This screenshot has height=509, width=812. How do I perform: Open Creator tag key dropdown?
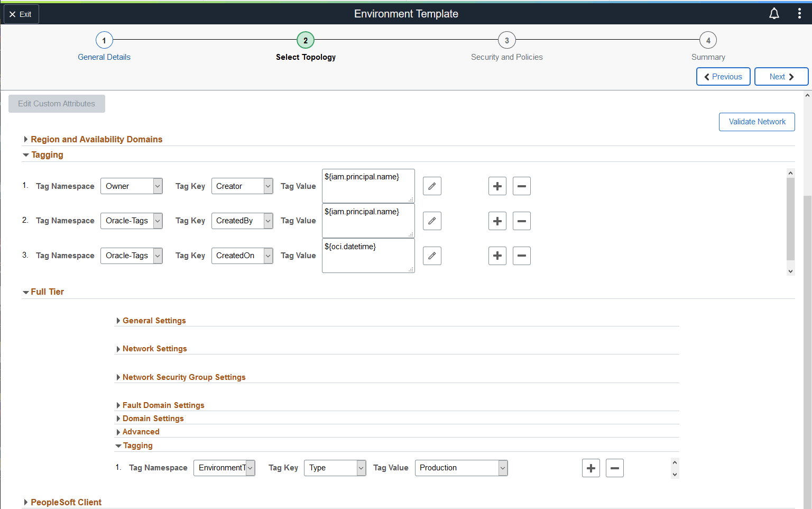(242, 186)
